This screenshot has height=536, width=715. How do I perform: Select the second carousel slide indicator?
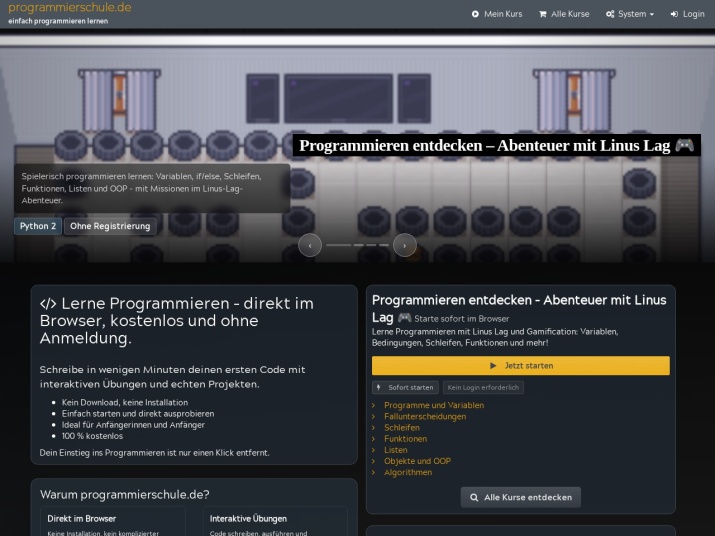pyautogui.click(x=359, y=245)
